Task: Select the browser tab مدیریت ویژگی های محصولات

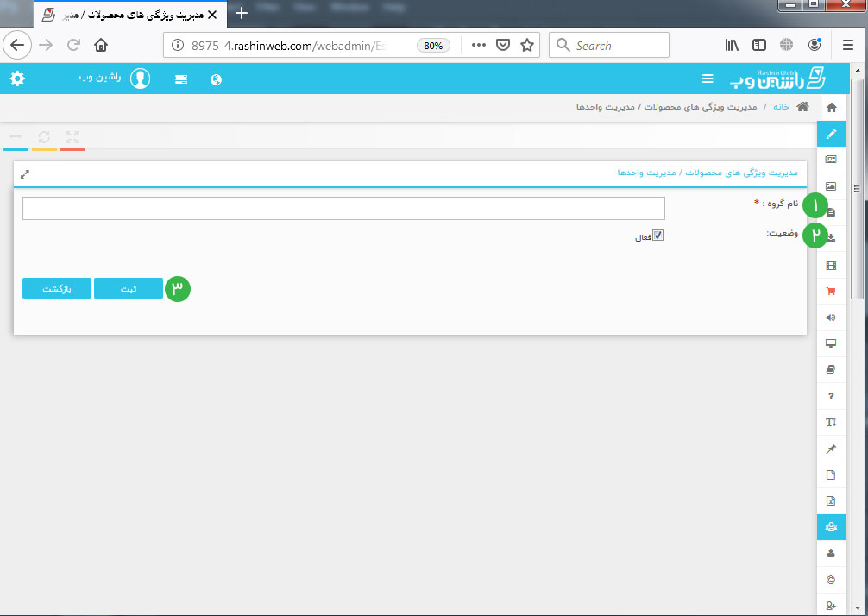Action: point(130,15)
